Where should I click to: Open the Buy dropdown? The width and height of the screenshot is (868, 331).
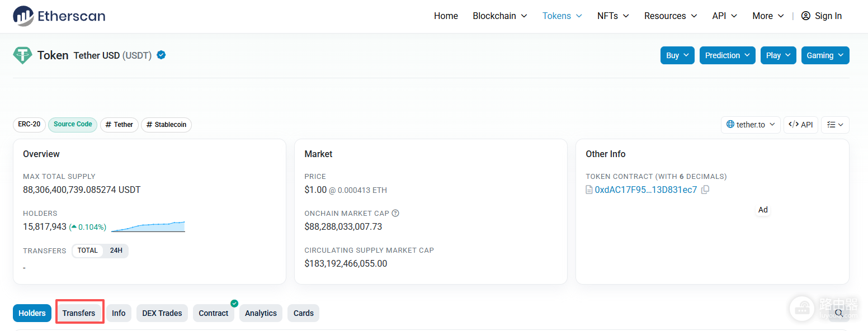click(x=677, y=55)
